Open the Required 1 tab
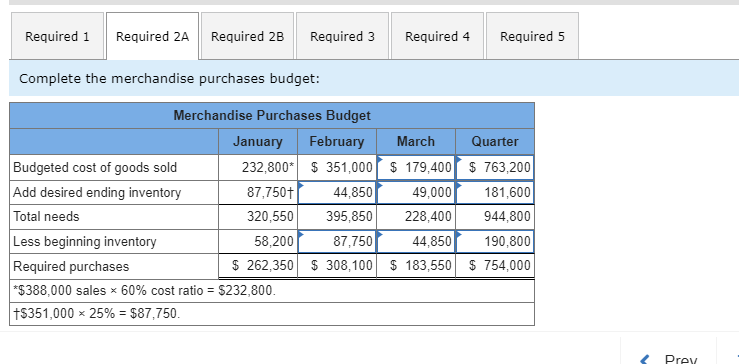739x364 pixels. click(57, 36)
